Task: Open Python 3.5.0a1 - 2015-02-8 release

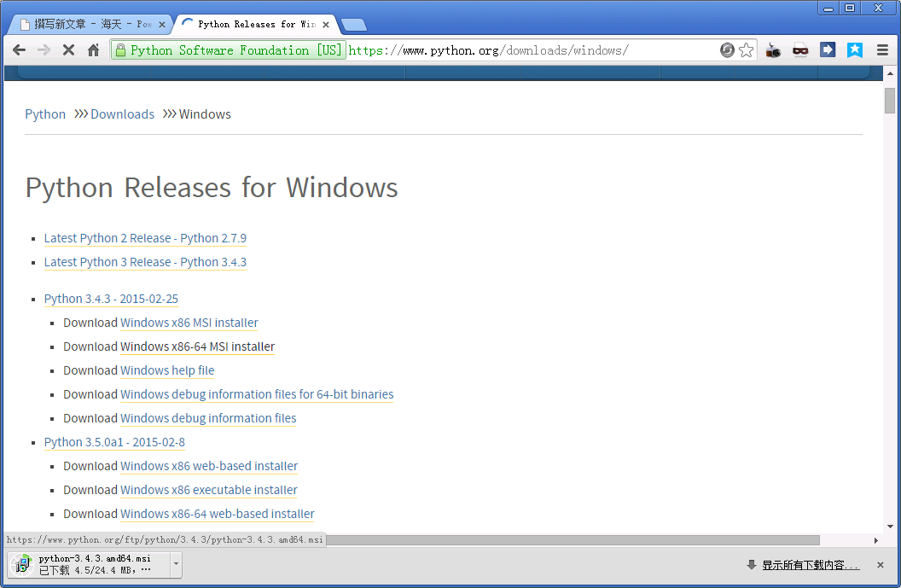Action: click(x=114, y=442)
